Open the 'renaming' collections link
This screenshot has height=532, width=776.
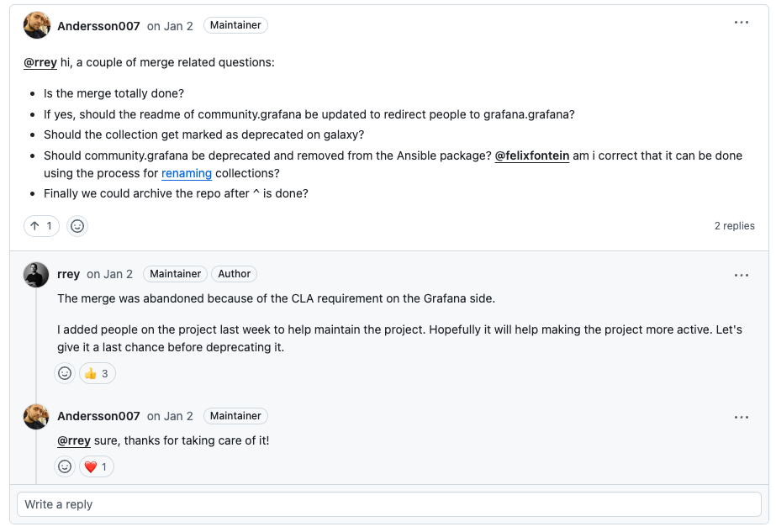pyautogui.click(x=187, y=173)
